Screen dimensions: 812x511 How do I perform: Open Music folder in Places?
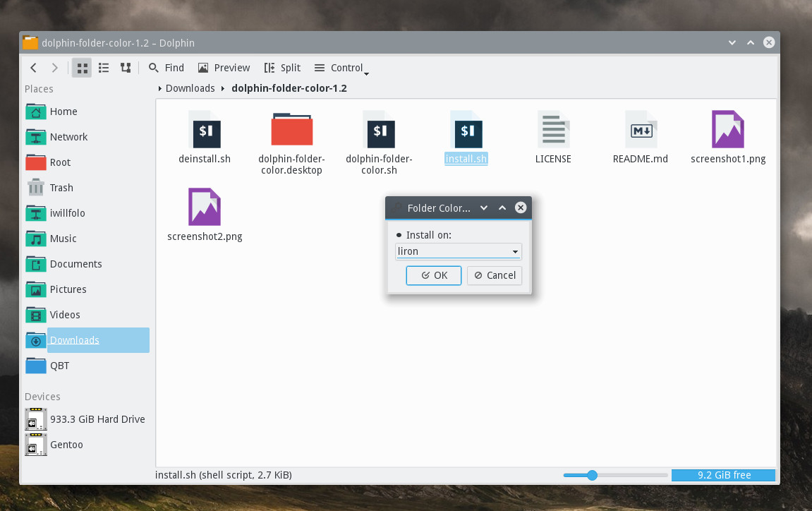pyautogui.click(x=87, y=239)
